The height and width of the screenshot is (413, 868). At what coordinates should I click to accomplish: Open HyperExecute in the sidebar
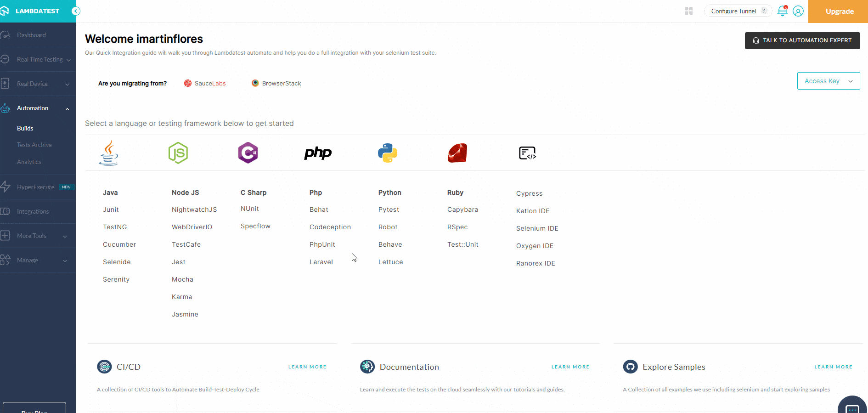click(35, 187)
